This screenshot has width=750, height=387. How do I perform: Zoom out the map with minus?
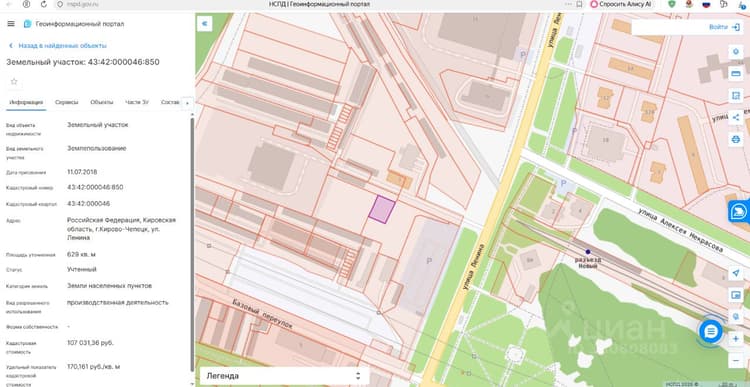click(x=736, y=360)
